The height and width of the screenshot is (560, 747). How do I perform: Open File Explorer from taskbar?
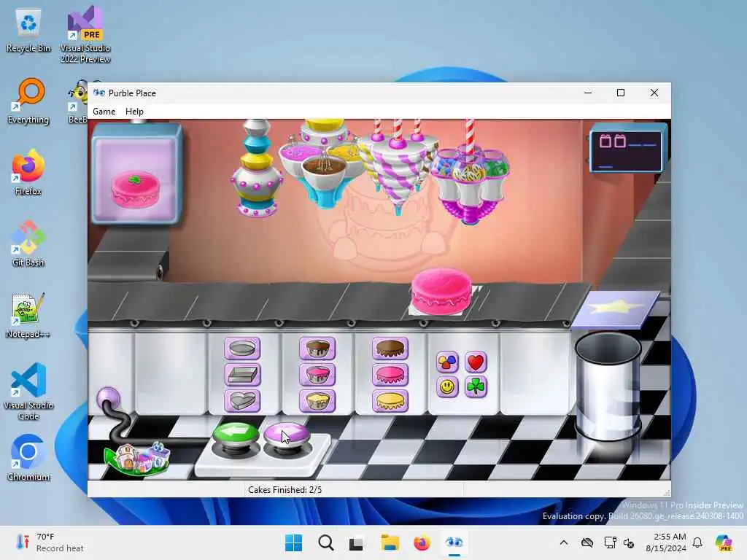point(390,542)
